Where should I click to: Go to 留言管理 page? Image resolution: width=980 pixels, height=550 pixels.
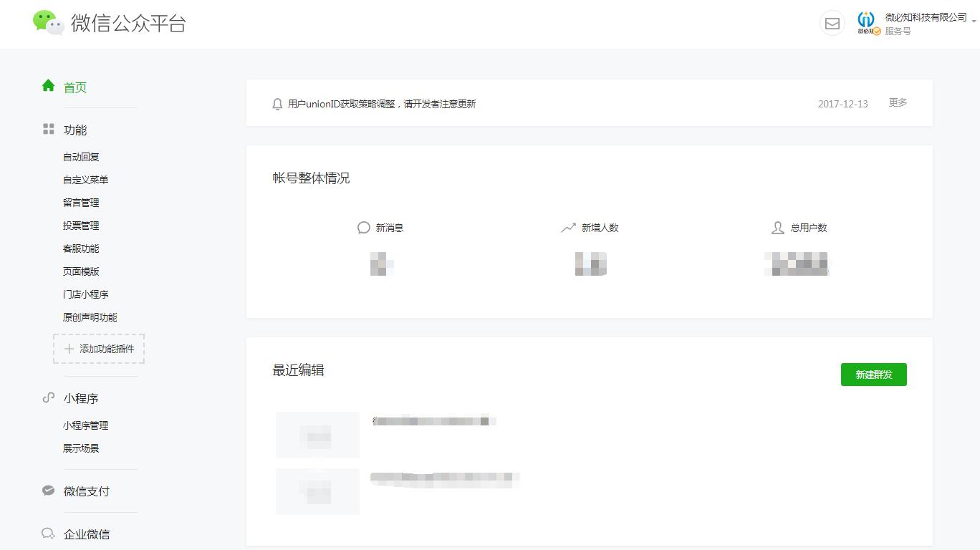coord(81,203)
